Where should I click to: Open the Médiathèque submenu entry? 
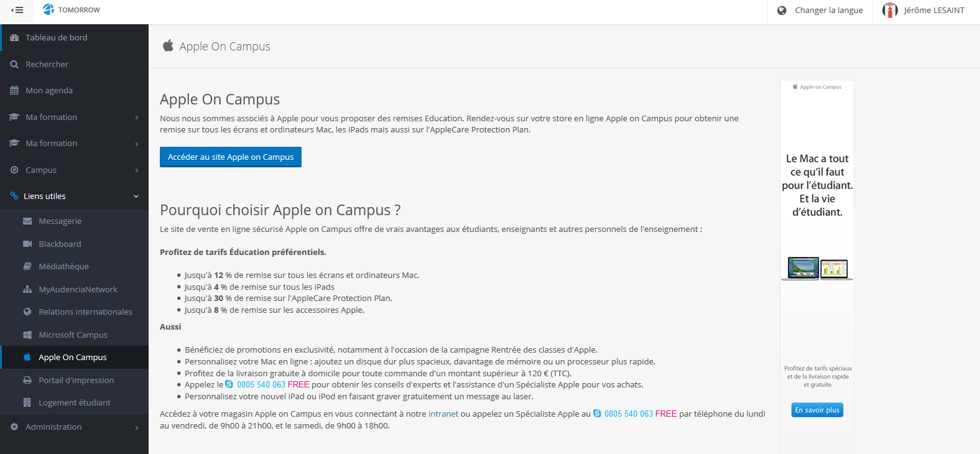tap(75, 266)
